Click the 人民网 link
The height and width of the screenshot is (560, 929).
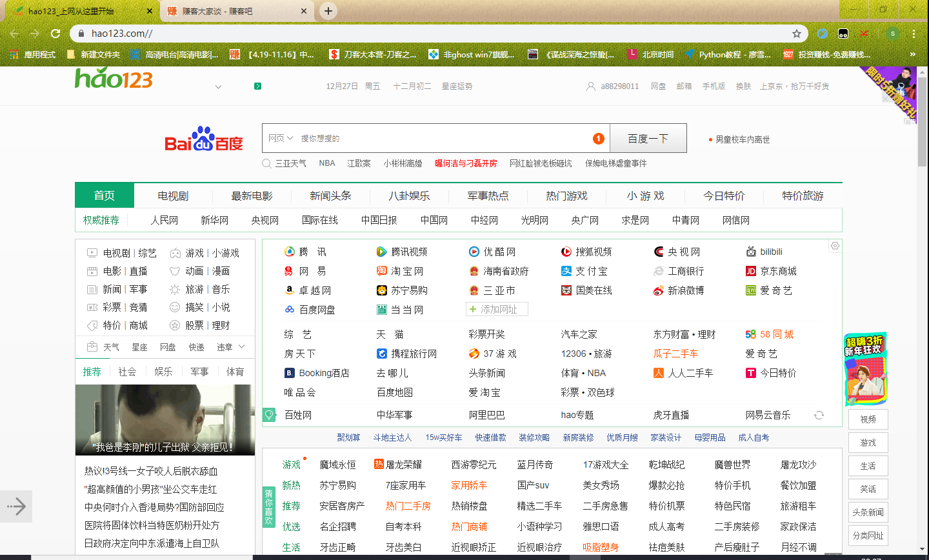pos(165,220)
